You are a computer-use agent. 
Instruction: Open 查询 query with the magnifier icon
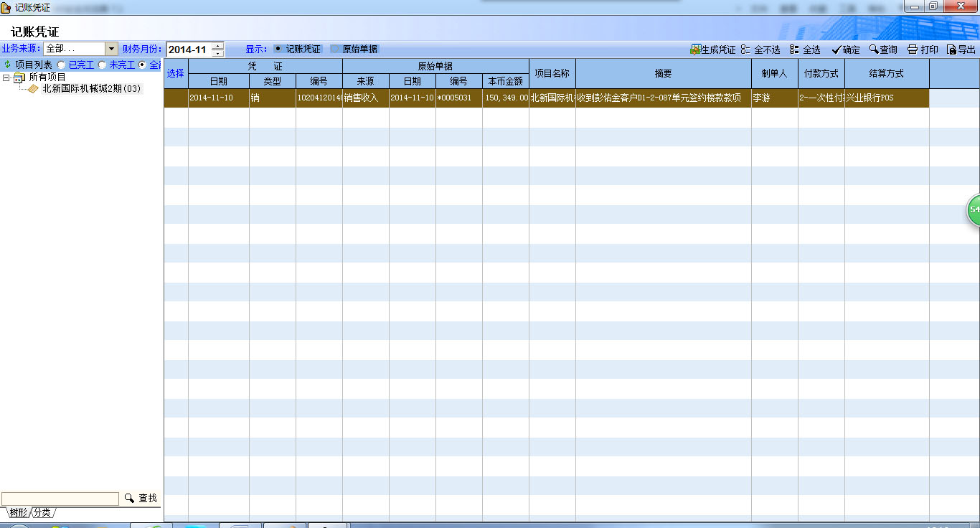874,49
